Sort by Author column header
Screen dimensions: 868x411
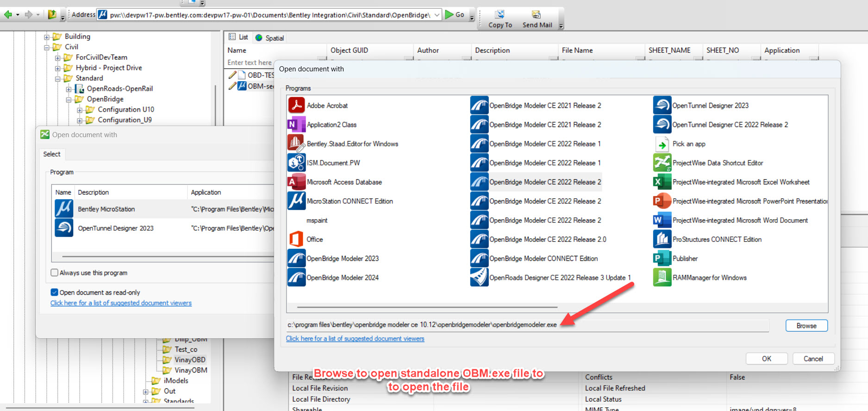pos(442,50)
